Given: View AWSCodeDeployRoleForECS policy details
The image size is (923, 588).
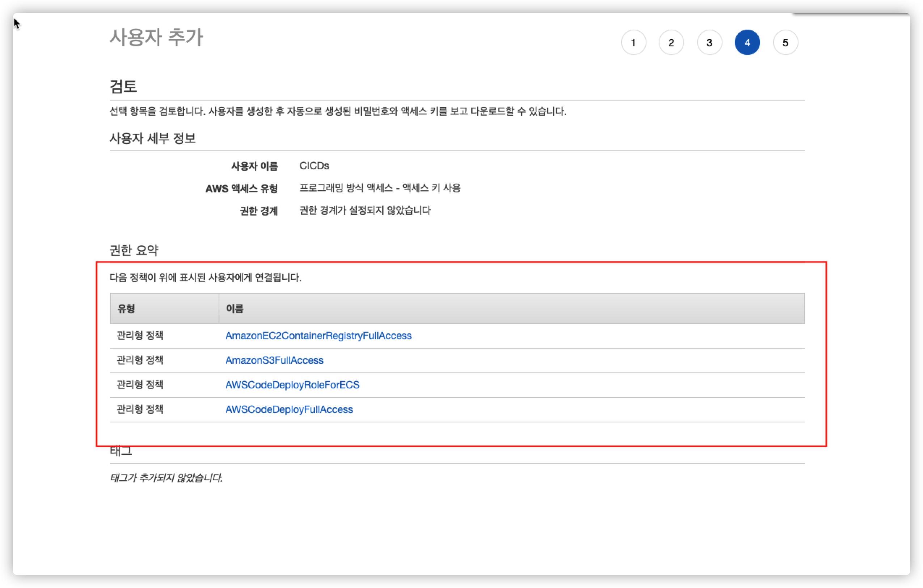Looking at the screenshot, I should [292, 385].
